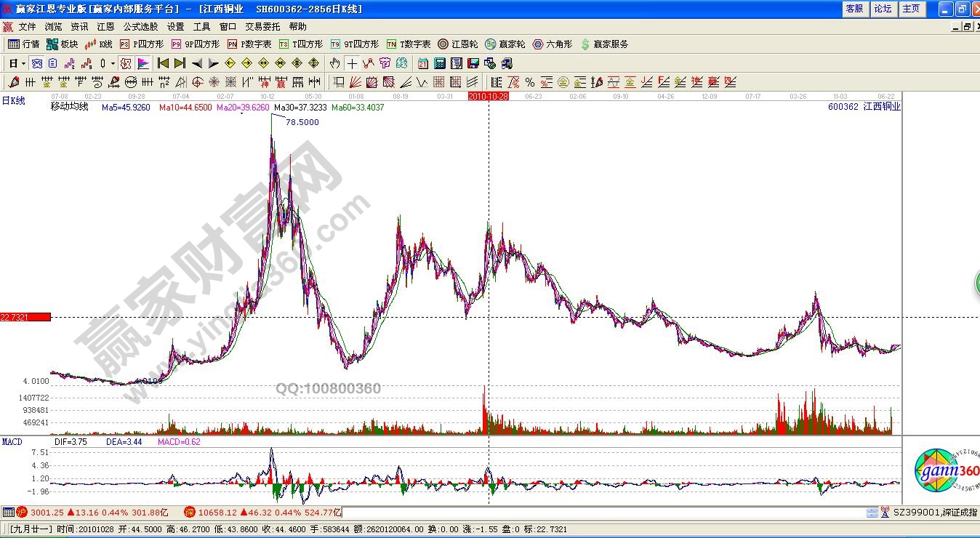Toggle the colored flag indicator button
Image resolution: width=980 pixels, height=538 pixels.
point(143,63)
